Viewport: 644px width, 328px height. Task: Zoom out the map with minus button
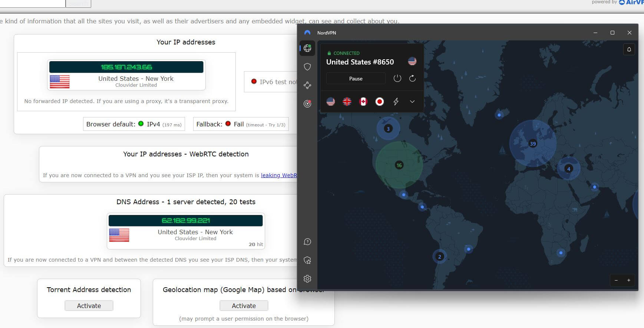point(616,280)
